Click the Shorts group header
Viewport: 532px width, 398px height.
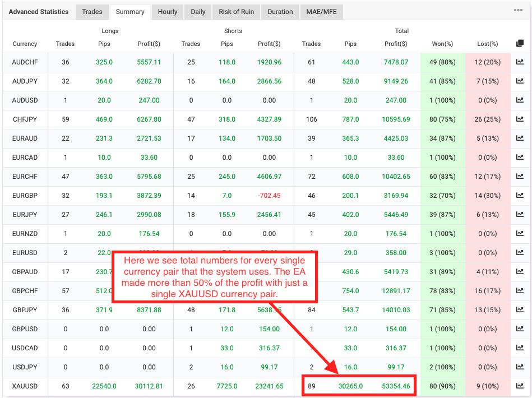pos(233,31)
